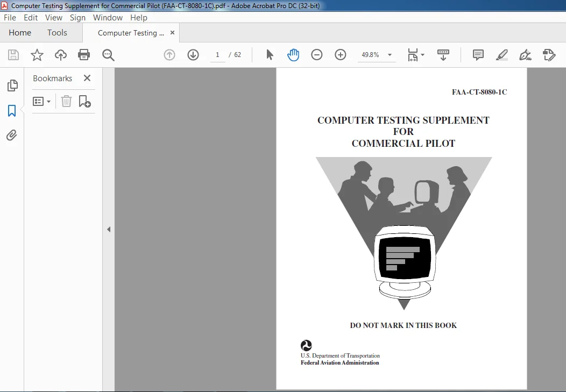This screenshot has width=566, height=392.
Task: Click the scrolling mode keyboard icon
Action: [443, 55]
